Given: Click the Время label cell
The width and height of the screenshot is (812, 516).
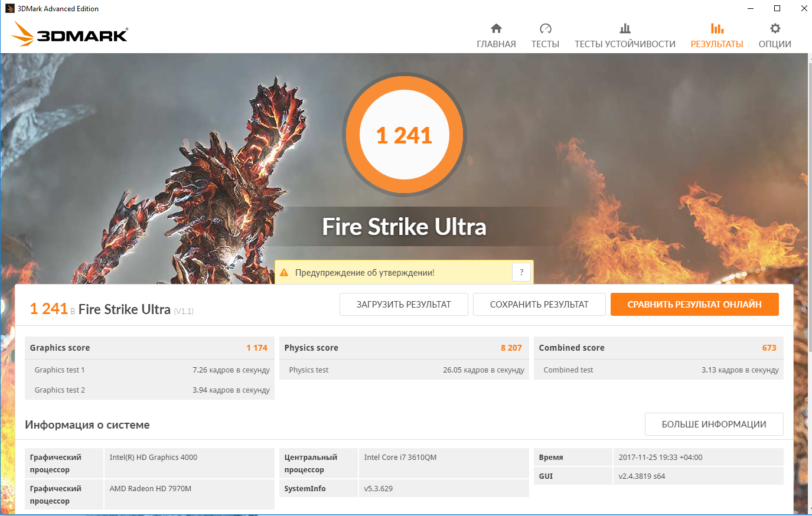Looking at the screenshot, I should [x=573, y=458].
